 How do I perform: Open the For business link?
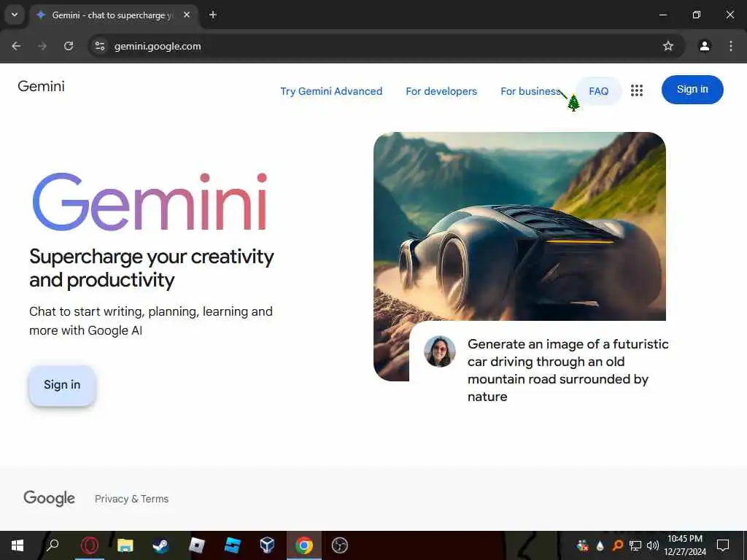coord(531,91)
